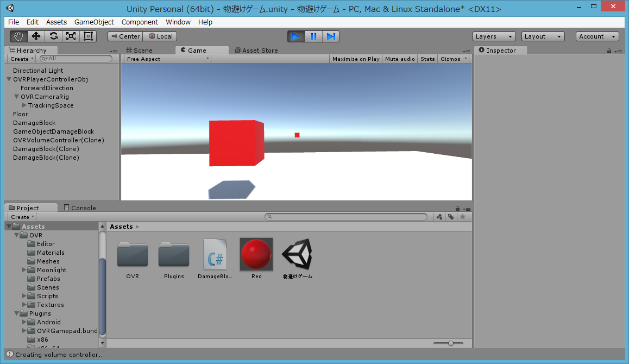Expand Moonlight folder

click(x=24, y=270)
